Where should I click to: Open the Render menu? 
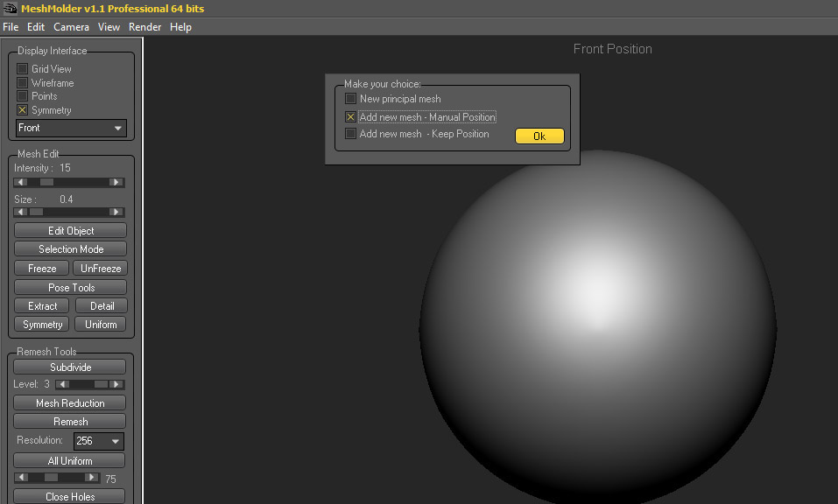[144, 27]
